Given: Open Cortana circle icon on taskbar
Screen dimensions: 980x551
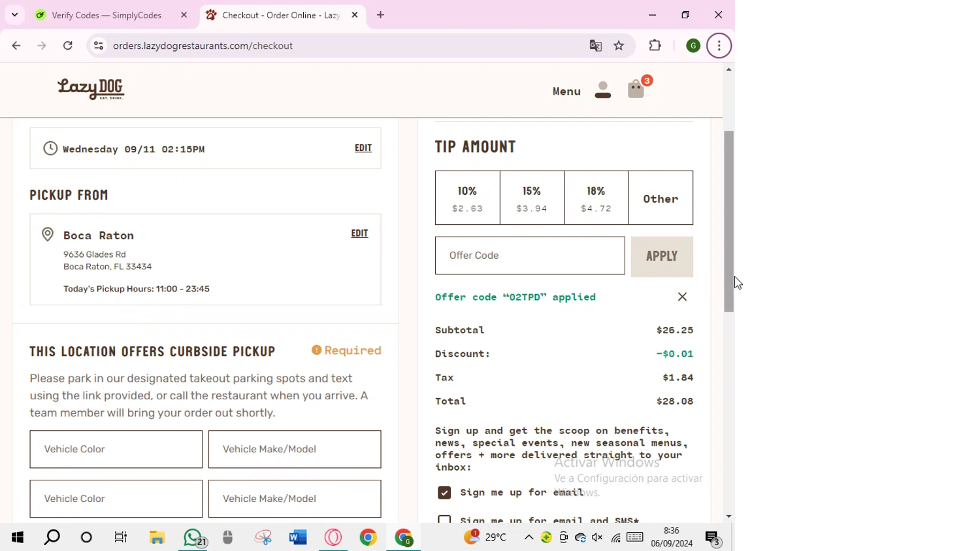Looking at the screenshot, I should [86, 537].
